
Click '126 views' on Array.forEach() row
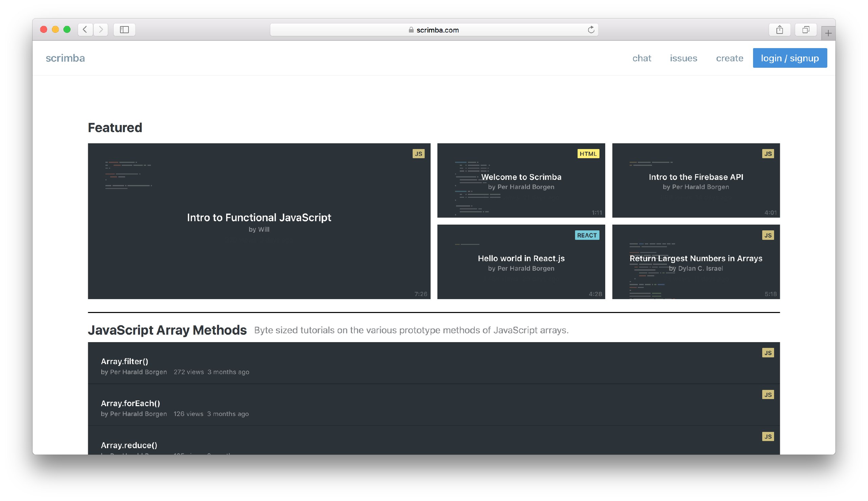click(x=188, y=414)
